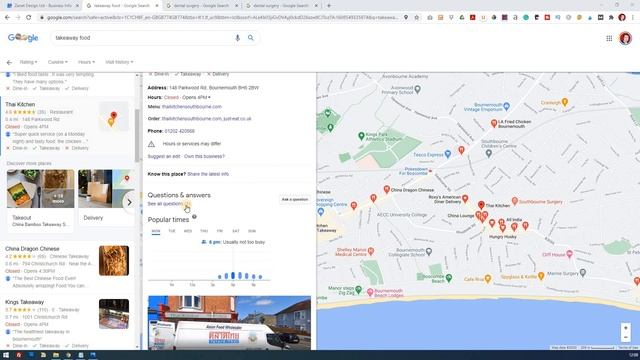Click Own this business?
The width and height of the screenshot is (640, 360).
click(204, 156)
